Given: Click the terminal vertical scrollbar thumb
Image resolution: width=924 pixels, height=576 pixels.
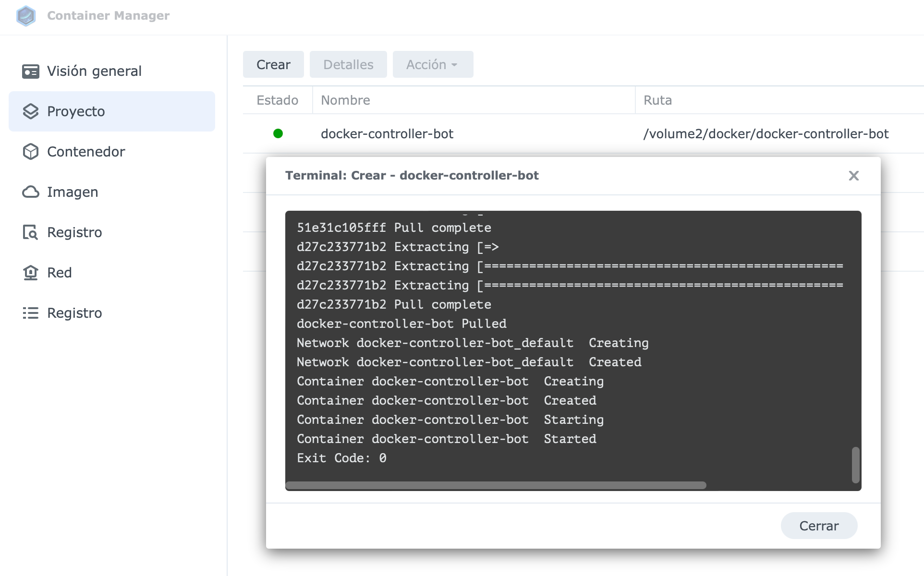Looking at the screenshot, I should [x=855, y=465].
